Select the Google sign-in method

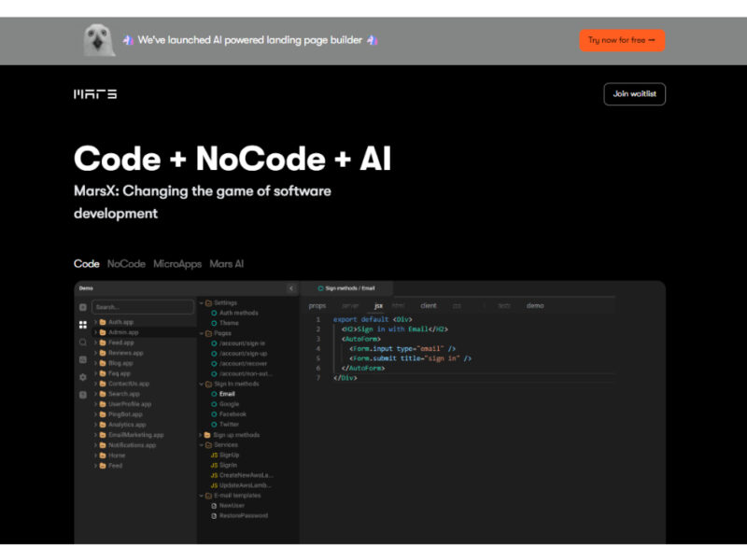(229, 404)
